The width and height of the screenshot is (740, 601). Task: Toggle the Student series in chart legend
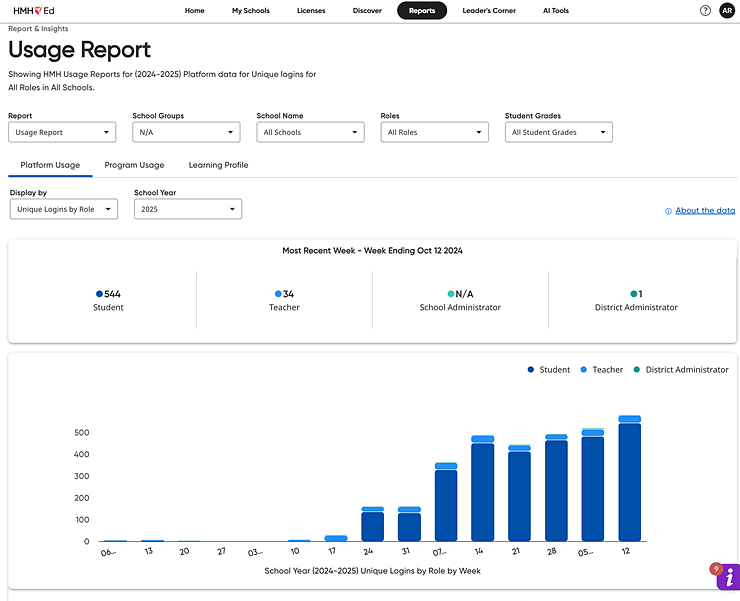(x=549, y=370)
